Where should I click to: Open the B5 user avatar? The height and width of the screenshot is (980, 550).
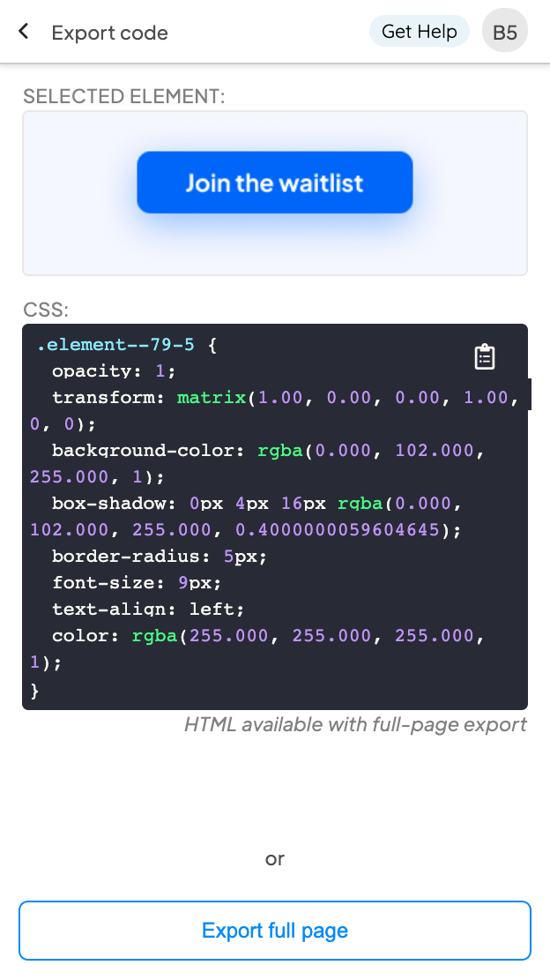click(505, 33)
